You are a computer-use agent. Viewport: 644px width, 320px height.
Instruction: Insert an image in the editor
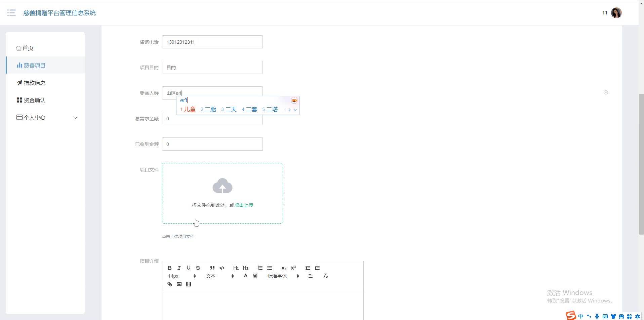[179, 284]
